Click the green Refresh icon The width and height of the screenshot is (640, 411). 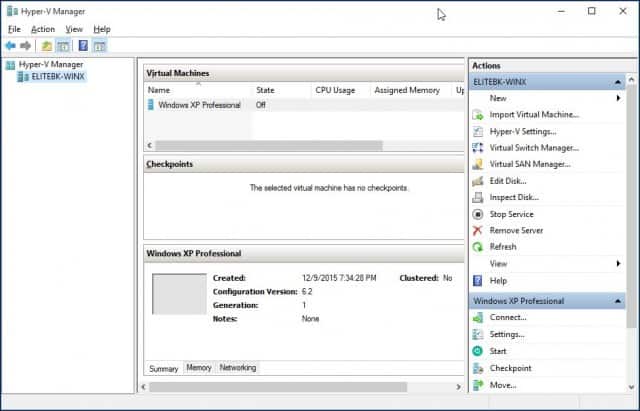[x=478, y=247]
